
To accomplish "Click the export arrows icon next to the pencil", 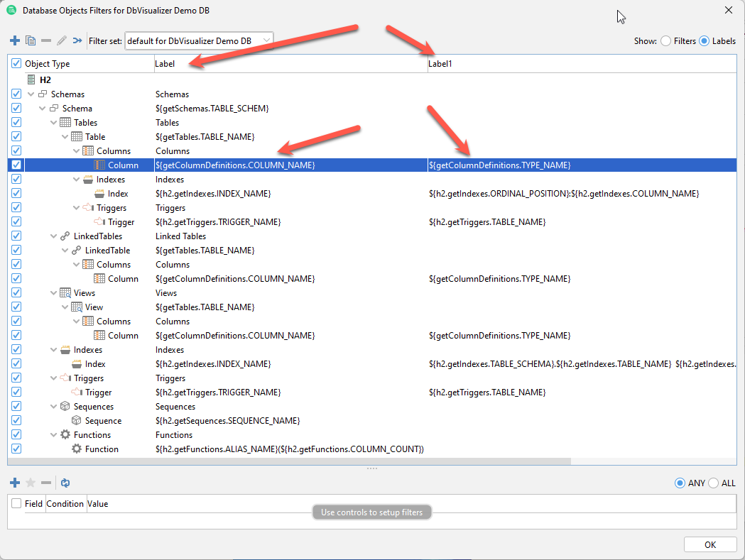I will pyautogui.click(x=77, y=40).
